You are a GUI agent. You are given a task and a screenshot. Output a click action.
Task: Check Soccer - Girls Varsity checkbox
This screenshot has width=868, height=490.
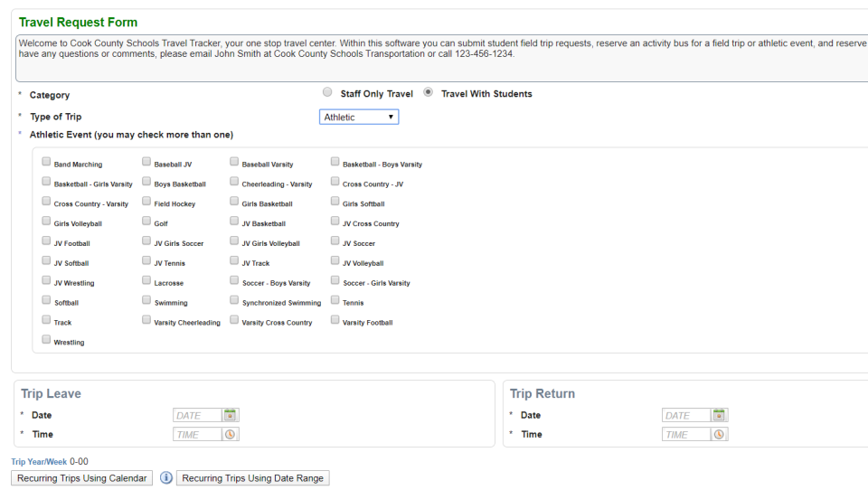[335, 280]
